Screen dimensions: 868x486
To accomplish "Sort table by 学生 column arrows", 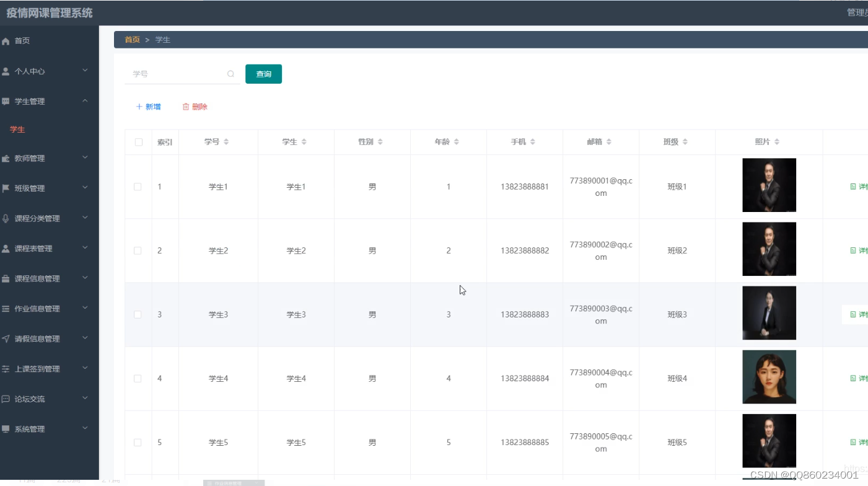I will [304, 142].
